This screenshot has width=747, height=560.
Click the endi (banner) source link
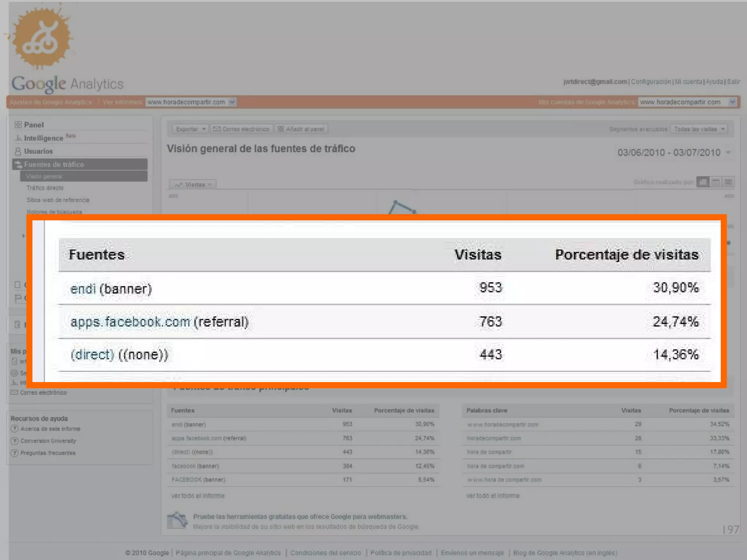click(x=83, y=289)
